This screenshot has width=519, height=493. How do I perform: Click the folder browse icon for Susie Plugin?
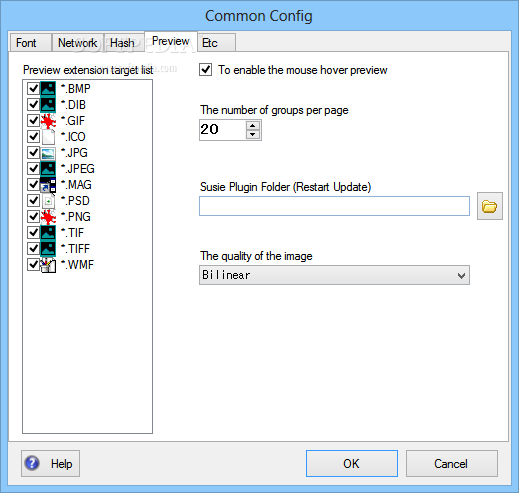(x=489, y=206)
